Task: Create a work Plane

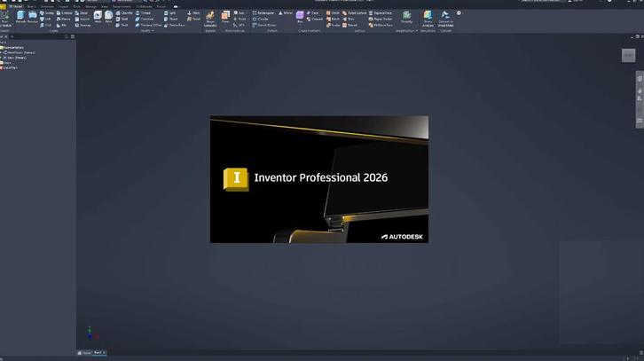Action: pos(225,17)
